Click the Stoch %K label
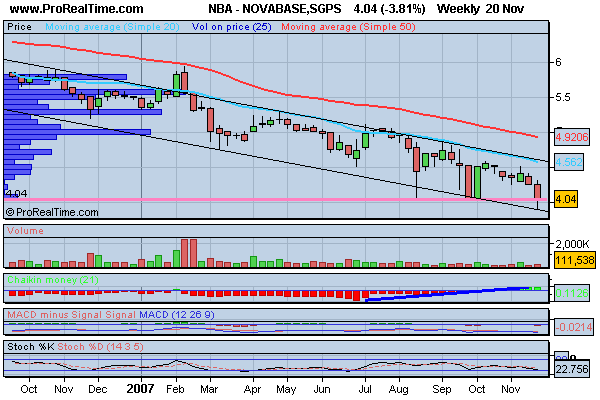This screenshot has width=600, height=400. [31, 347]
